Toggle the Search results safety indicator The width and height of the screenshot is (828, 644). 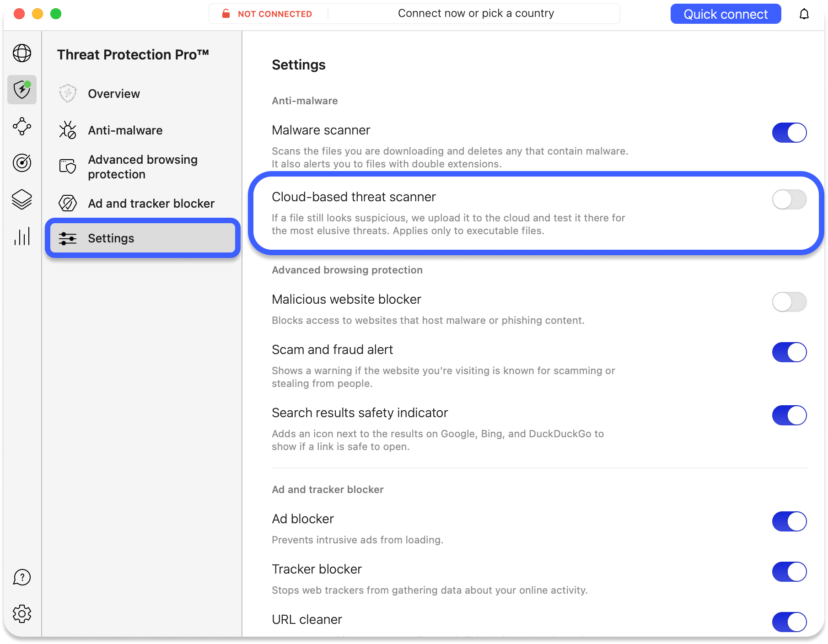(x=789, y=415)
